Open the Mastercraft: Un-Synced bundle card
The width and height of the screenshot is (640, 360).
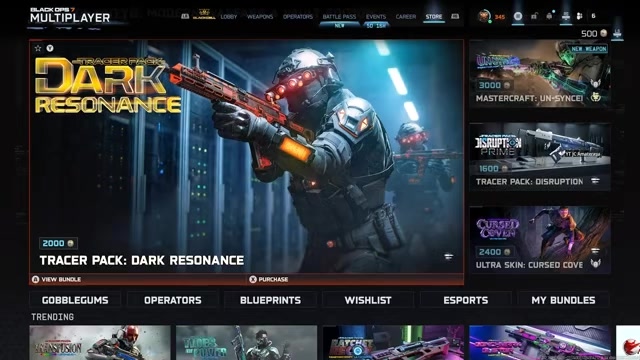coord(540,73)
